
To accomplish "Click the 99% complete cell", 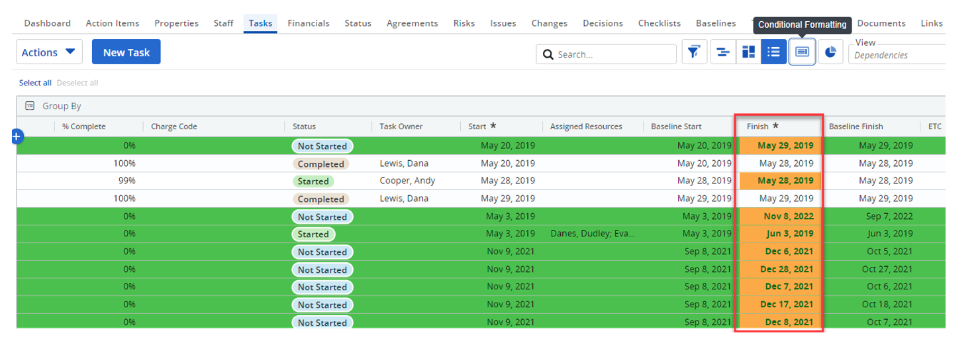I will pos(126,181).
